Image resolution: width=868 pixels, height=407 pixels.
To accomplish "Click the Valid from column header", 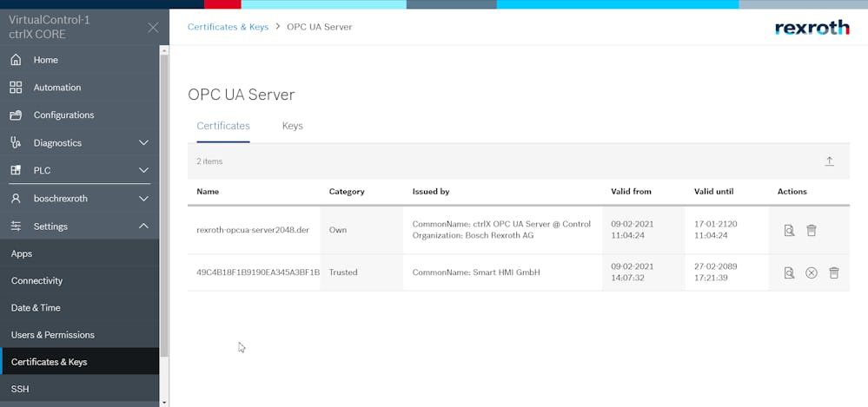I will [x=631, y=192].
